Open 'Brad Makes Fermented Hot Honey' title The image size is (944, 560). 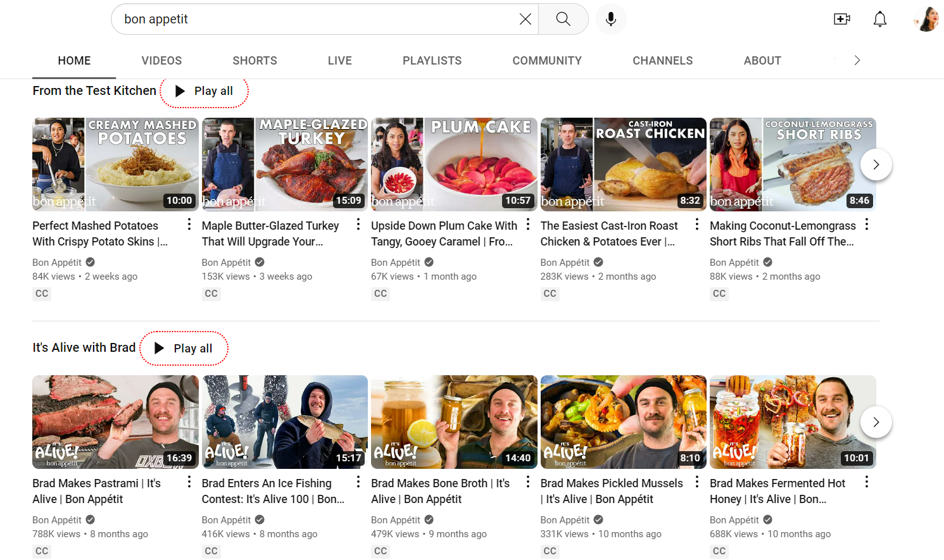[x=777, y=491]
